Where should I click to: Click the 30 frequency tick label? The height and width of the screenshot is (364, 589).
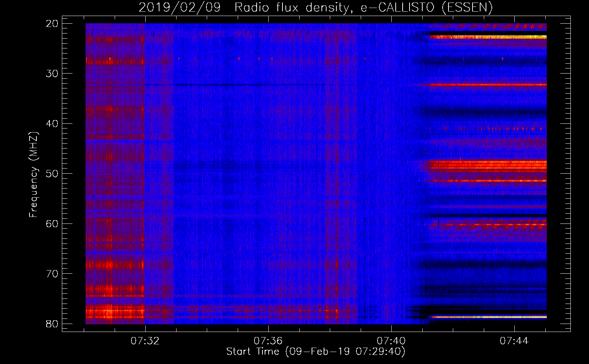coord(52,74)
